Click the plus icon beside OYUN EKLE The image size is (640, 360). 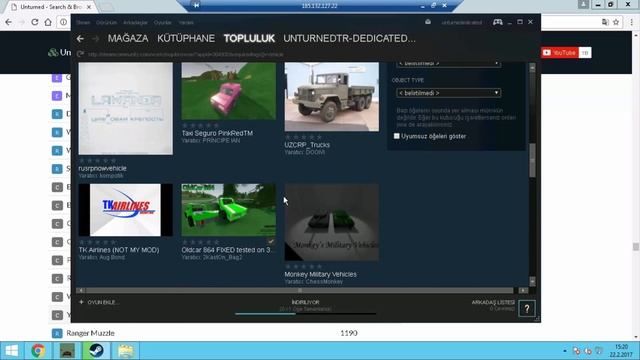81,302
